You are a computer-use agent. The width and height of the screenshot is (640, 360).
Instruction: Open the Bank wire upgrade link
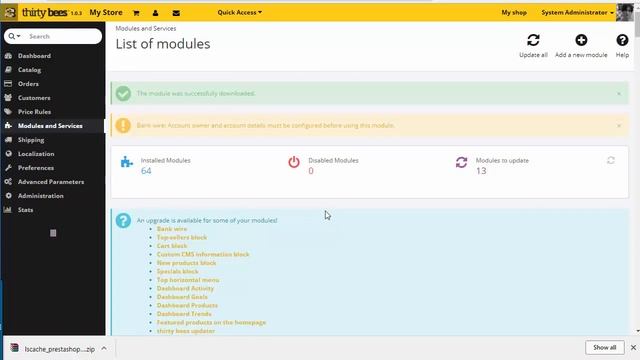(172, 229)
